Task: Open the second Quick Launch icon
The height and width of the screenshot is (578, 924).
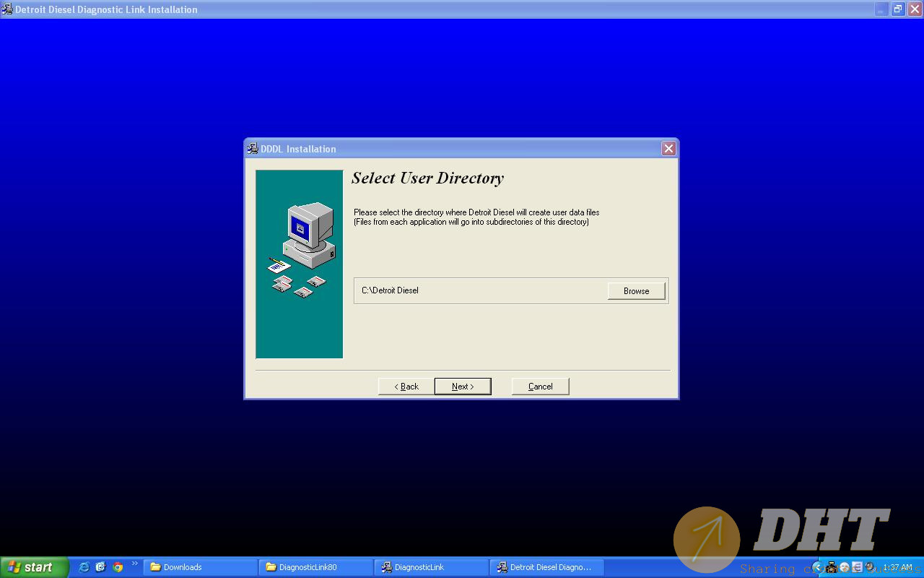Action: click(x=100, y=567)
